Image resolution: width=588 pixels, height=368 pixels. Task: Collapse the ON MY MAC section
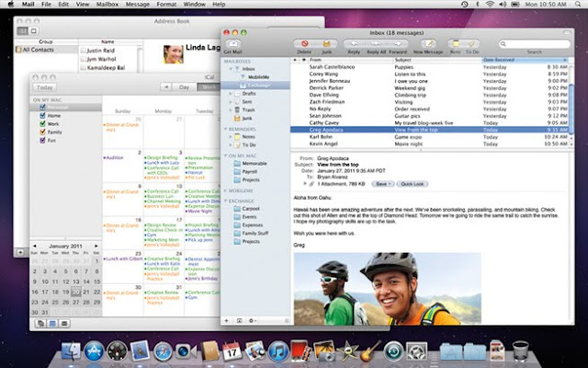click(225, 155)
